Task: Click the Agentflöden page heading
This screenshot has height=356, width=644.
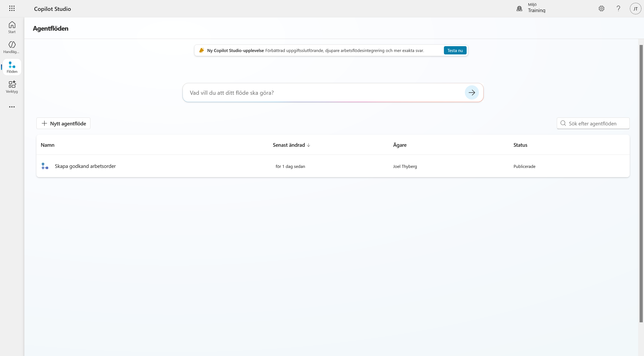Action: (x=51, y=29)
